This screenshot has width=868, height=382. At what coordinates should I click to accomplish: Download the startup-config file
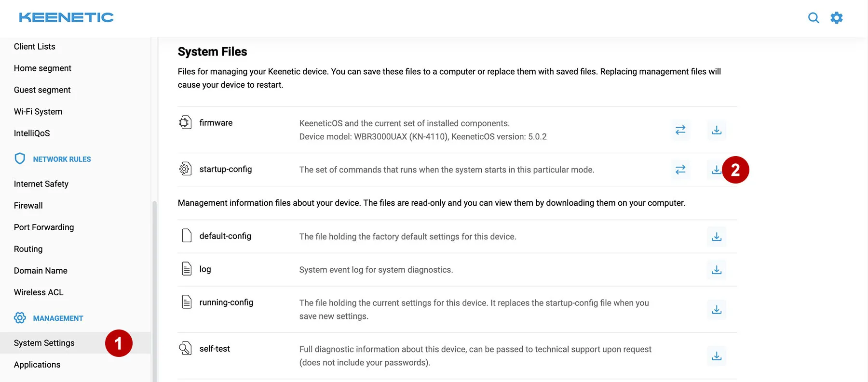[717, 170]
